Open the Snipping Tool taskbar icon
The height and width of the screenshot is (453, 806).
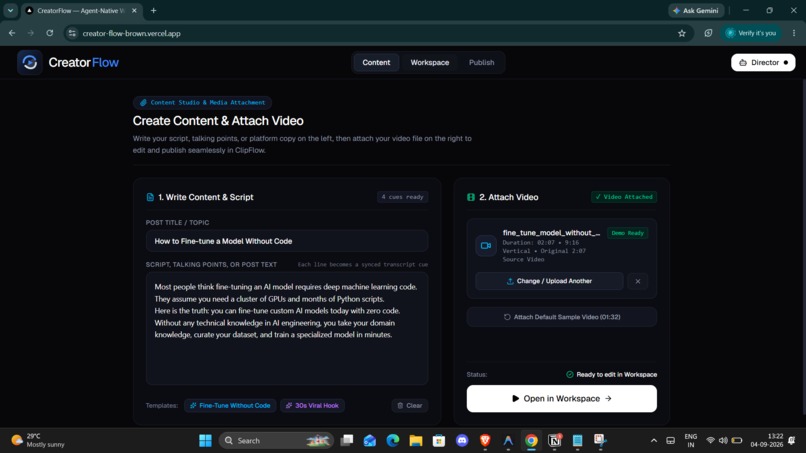(600, 441)
